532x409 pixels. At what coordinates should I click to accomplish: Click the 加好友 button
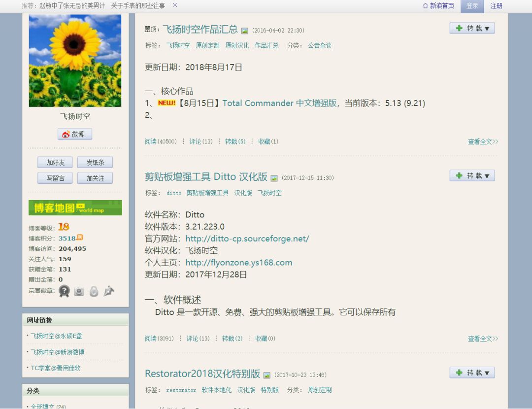(55, 162)
